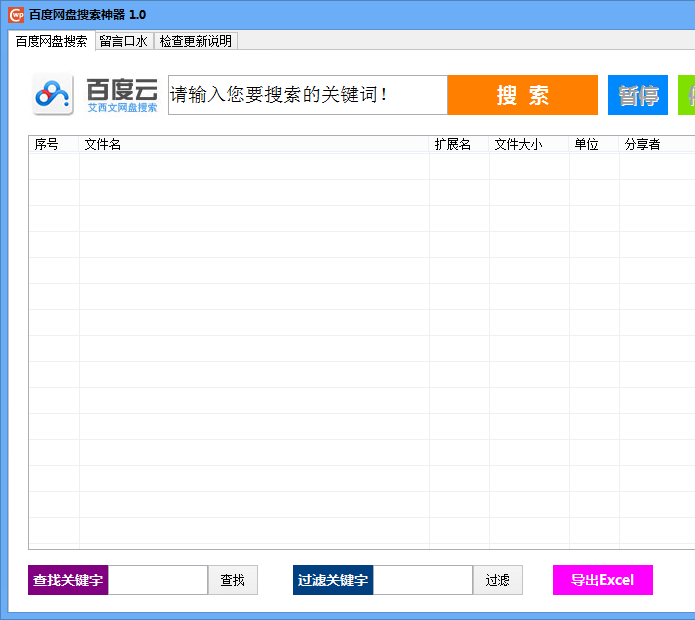Click the blue 暂停 button

pyautogui.click(x=637, y=95)
